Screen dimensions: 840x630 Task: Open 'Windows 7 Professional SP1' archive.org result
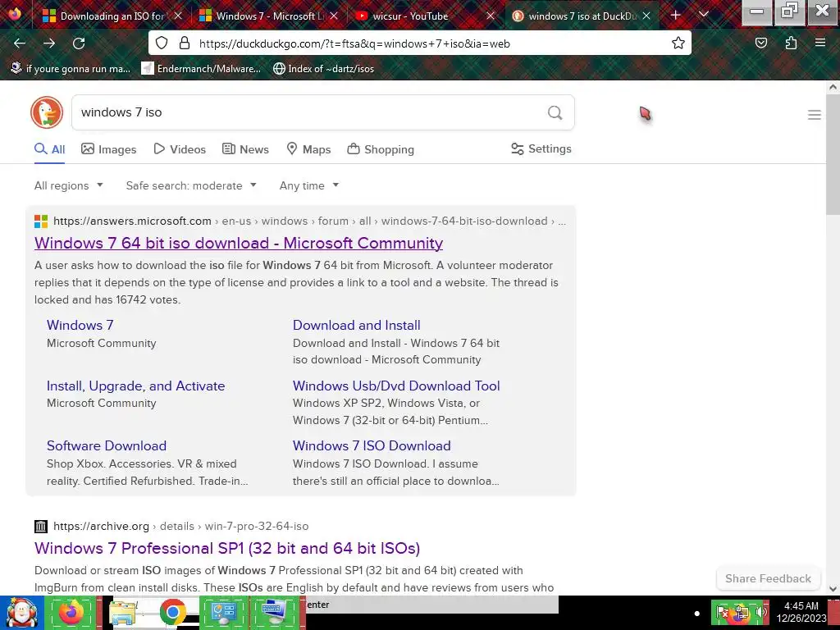click(x=227, y=548)
